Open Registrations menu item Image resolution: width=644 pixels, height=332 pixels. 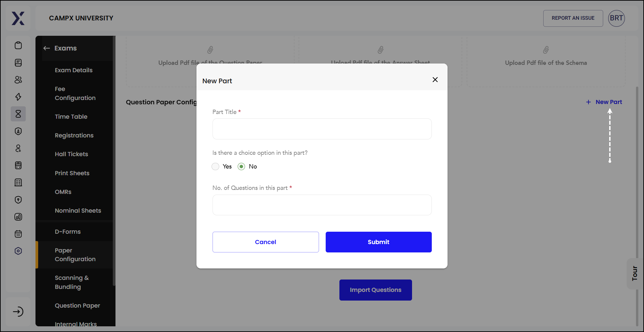click(74, 135)
